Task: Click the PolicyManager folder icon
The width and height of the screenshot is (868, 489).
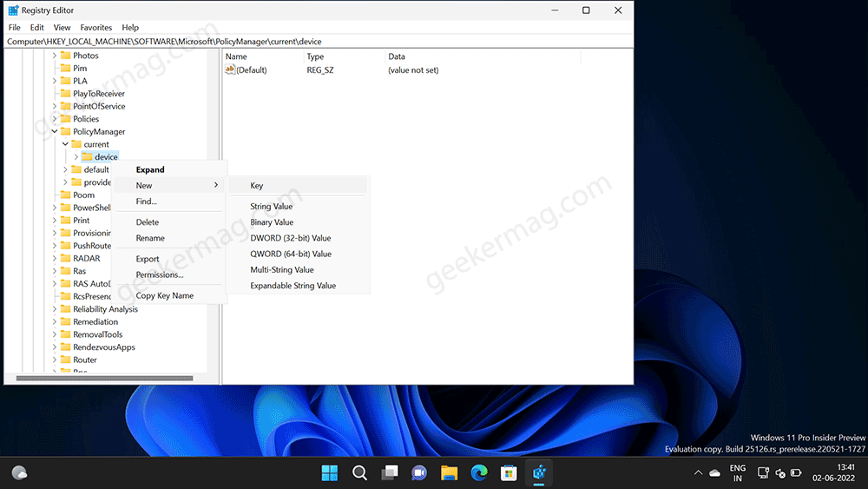Action: [x=65, y=131]
